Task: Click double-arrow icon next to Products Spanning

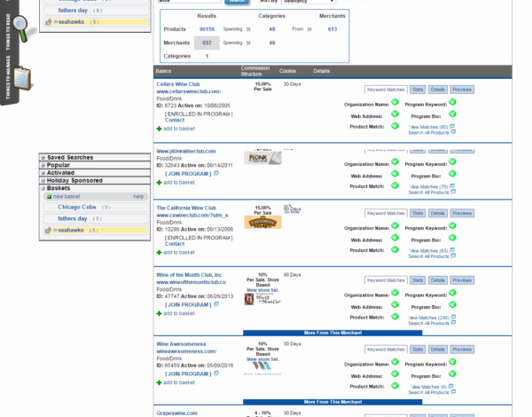Action: [248, 29]
